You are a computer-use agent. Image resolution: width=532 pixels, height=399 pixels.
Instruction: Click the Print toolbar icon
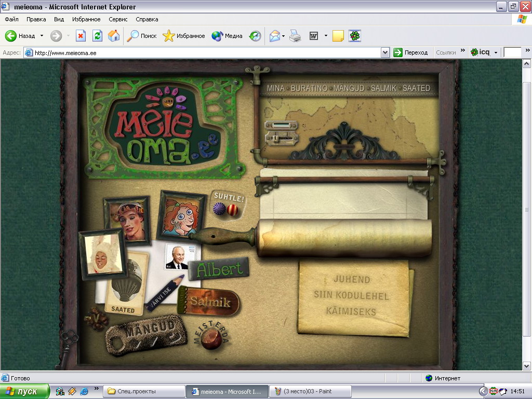click(295, 36)
